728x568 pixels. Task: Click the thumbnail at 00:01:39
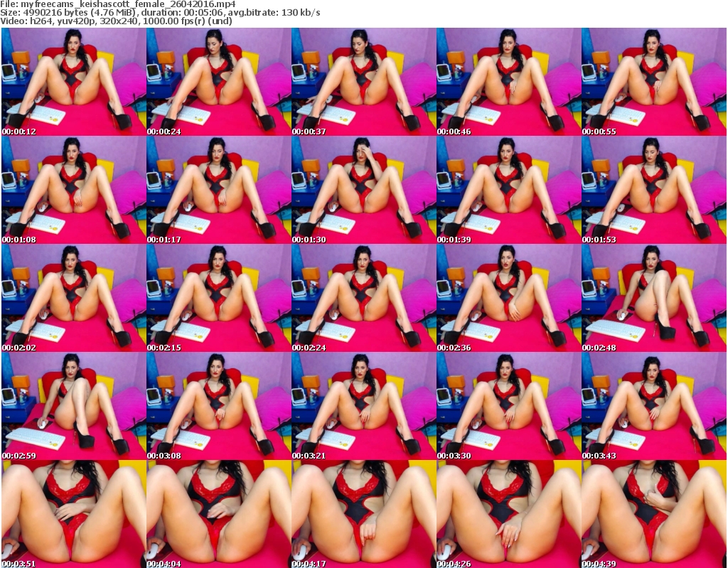(508, 190)
